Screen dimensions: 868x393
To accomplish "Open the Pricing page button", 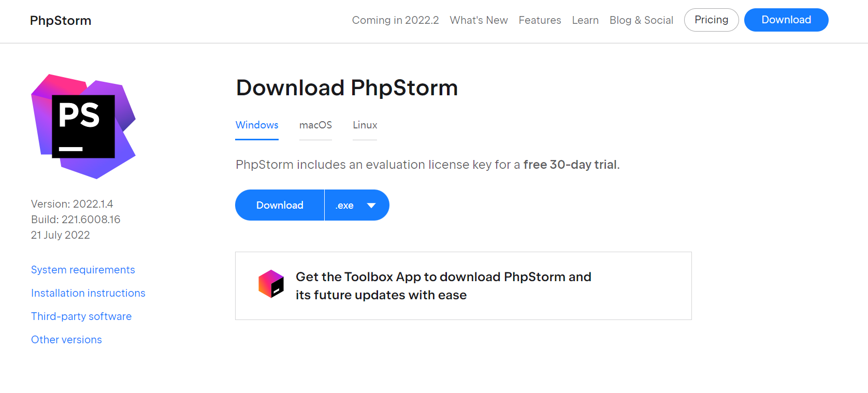I will tap(712, 20).
